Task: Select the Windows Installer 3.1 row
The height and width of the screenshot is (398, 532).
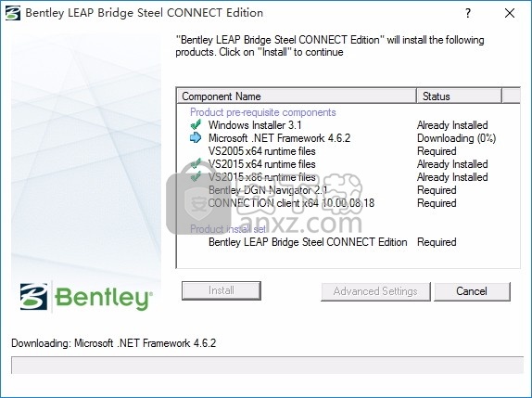Action: click(x=348, y=125)
